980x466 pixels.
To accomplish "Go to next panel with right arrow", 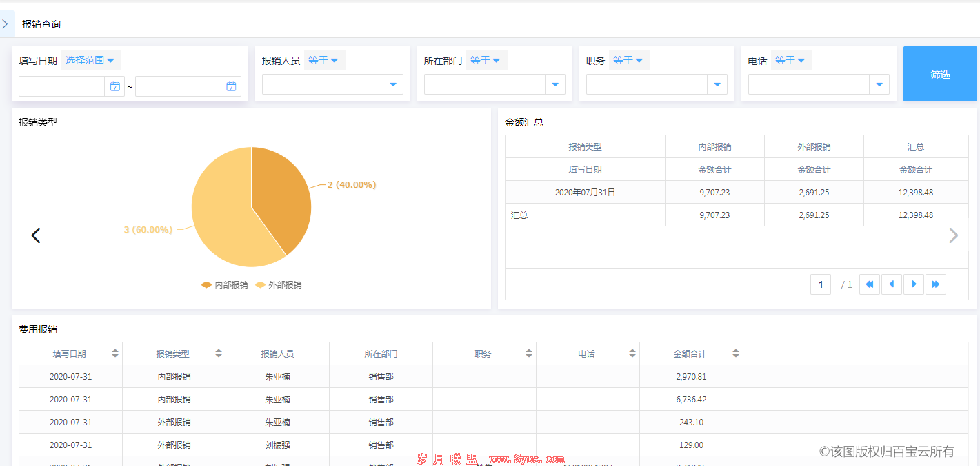I will (x=954, y=235).
